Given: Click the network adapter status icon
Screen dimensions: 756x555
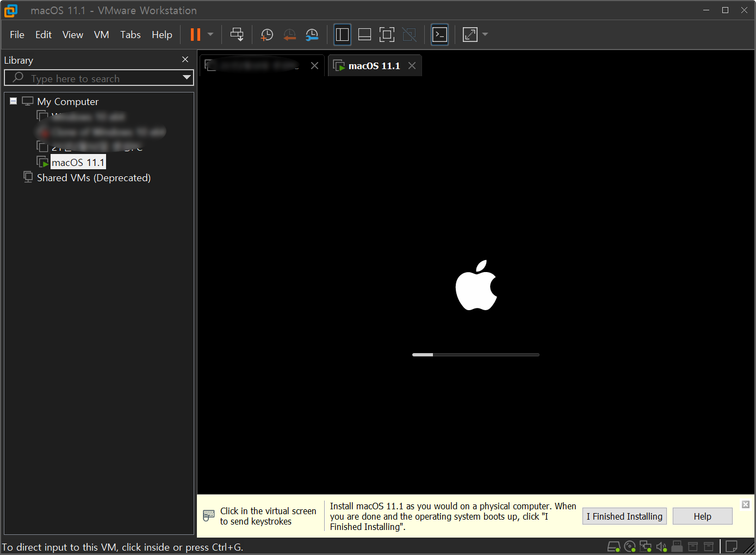Looking at the screenshot, I should (646, 546).
